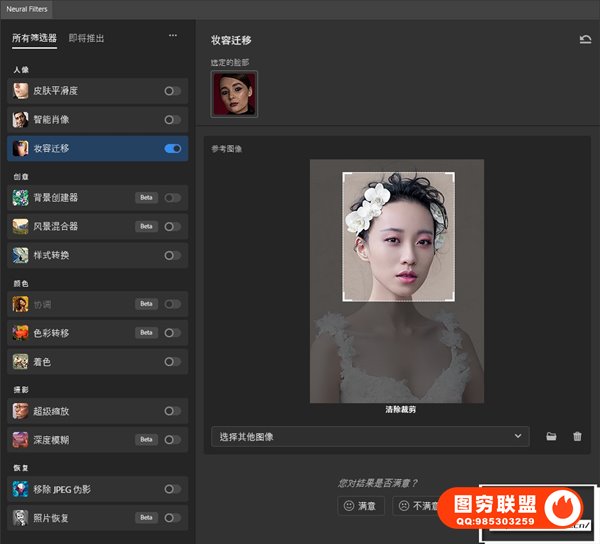Turn on the 着色 toggle
The width and height of the screenshot is (600, 544).
(x=172, y=362)
